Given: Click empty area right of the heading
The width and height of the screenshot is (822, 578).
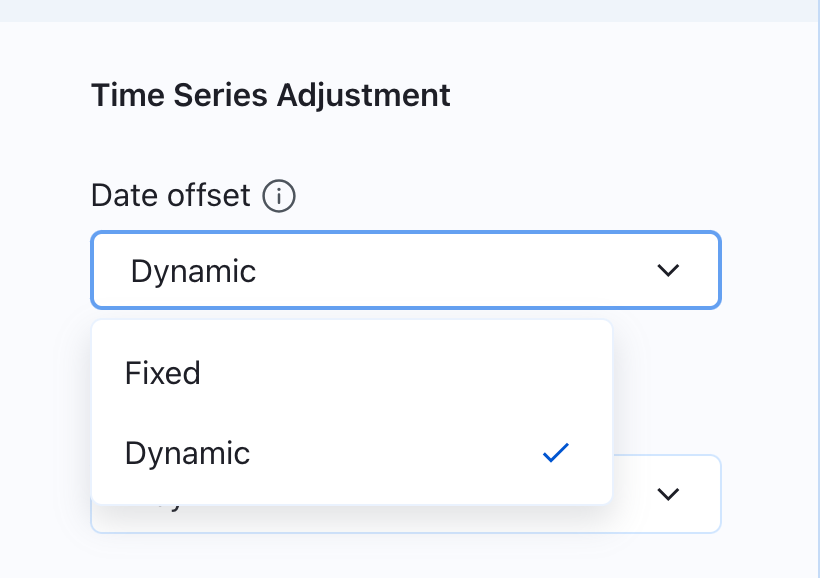Looking at the screenshot, I should (x=620, y=96).
